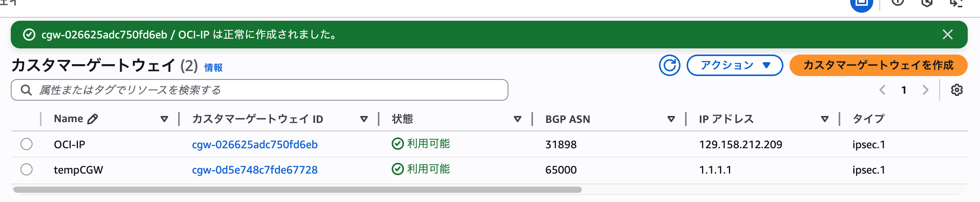Click カスタマーゲートウェイを作成 button
The height and width of the screenshot is (202, 980).
click(x=878, y=65)
